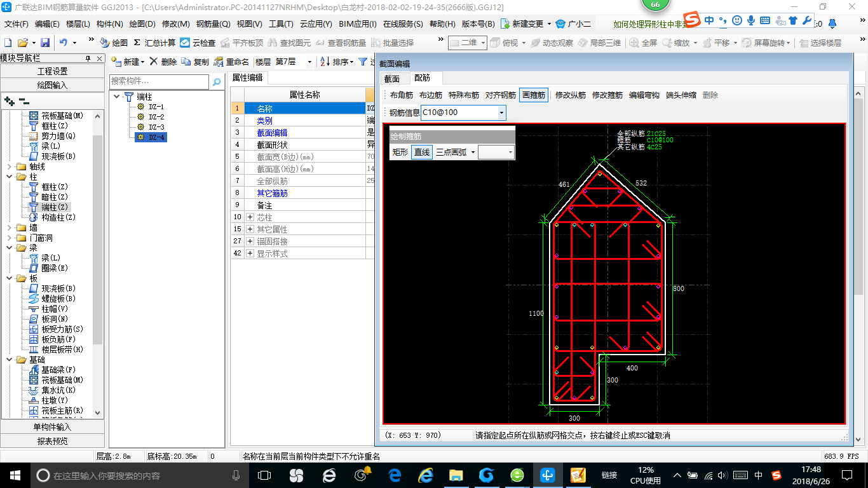
Task: Open the 绘图 drawing tool
Action: (114, 43)
